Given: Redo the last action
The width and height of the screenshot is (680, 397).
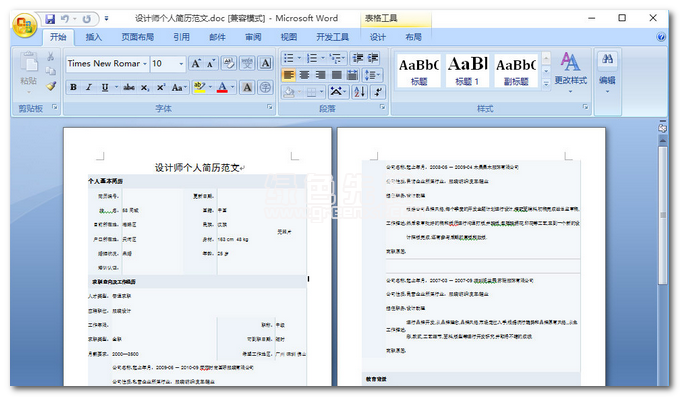Looking at the screenshot, I should [x=87, y=19].
